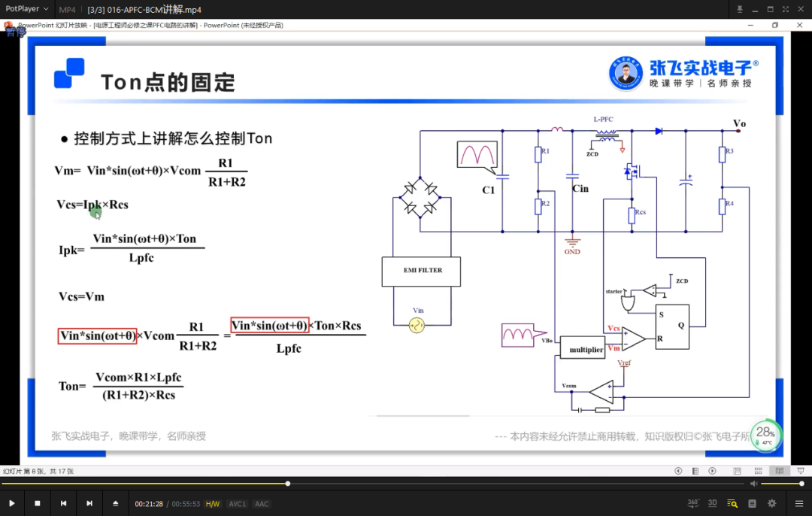Open PotPlayer preferences gear
Viewport: 812px width, 516px height.
click(x=771, y=503)
